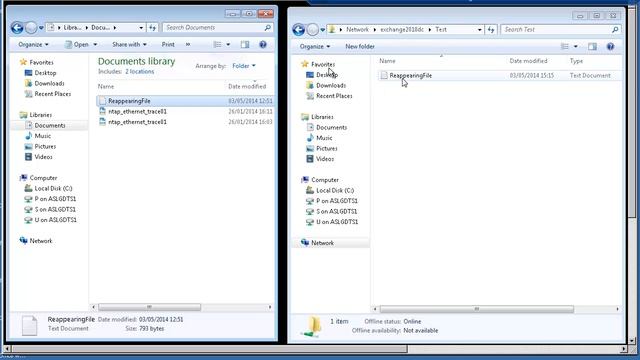Image resolution: width=640 pixels, height=360 pixels.
Task: Go back in Documents window
Action: (17, 28)
